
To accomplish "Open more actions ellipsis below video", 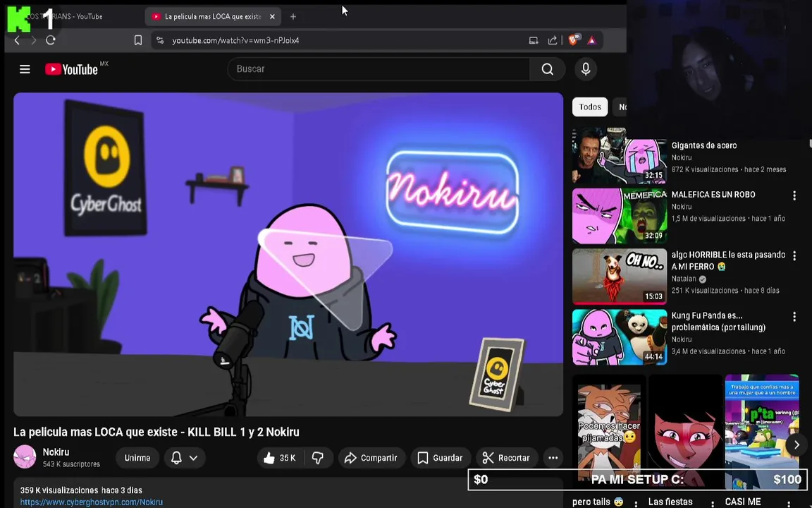I will (553, 458).
